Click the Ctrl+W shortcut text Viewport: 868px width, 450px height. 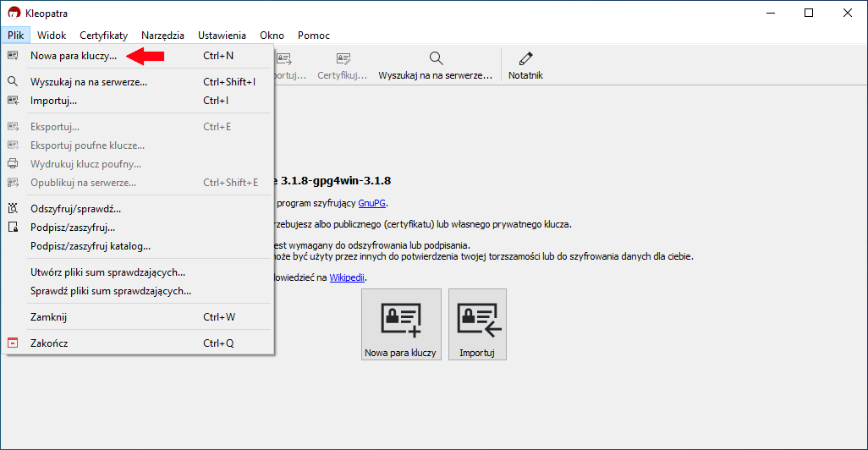(219, 317)
